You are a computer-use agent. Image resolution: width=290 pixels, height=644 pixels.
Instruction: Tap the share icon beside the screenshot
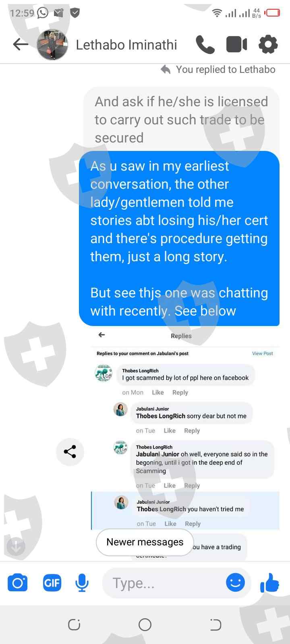point(70,452)
